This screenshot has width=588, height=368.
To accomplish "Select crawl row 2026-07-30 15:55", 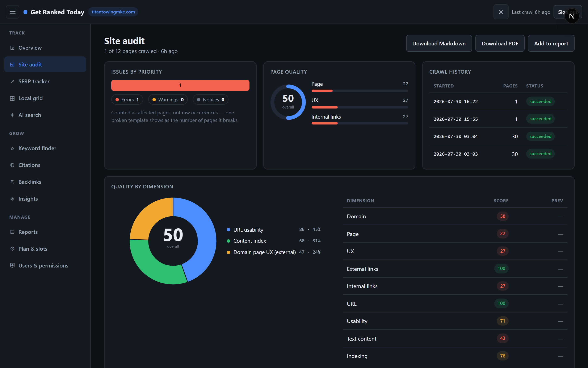I will (x=498, y=119).
